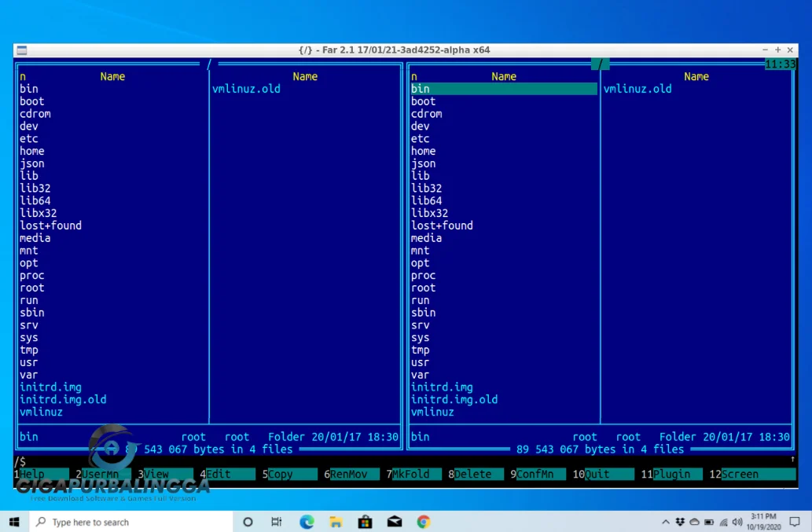Viewport: 812px width, 532px height.
Task: Open Task View on taskbar
Action: point(277,522)
